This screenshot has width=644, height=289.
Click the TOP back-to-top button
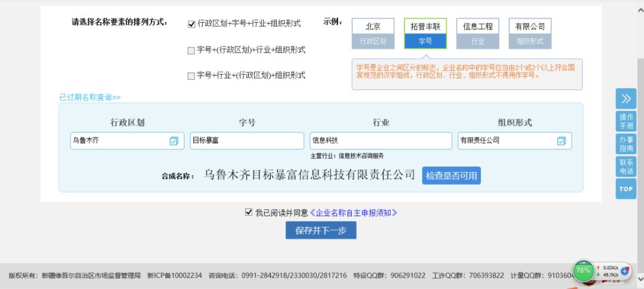coord(626,189)
